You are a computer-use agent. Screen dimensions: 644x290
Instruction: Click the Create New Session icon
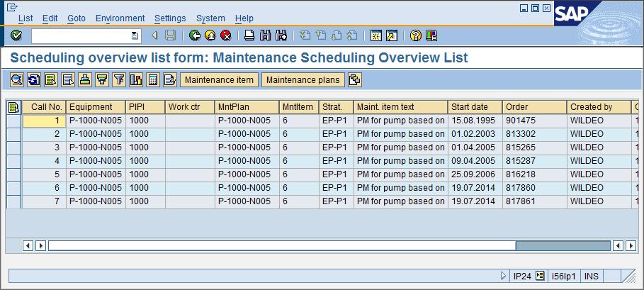(375, 35)
